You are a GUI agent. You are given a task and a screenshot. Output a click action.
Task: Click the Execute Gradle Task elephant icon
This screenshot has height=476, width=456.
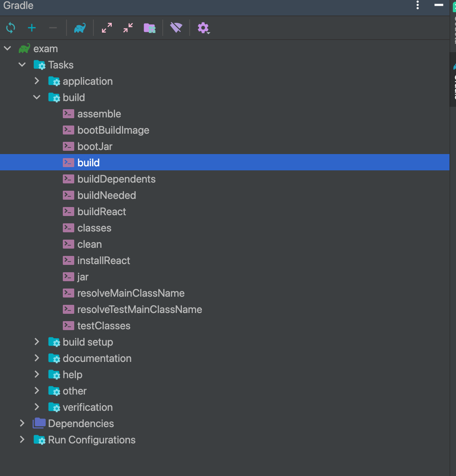pyautogui.click(x=80, y=28)
